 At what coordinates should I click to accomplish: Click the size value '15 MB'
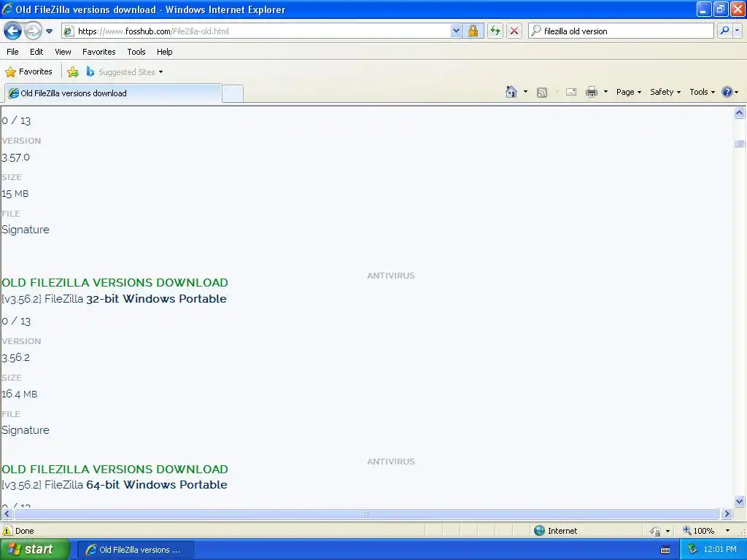[15, 193]
